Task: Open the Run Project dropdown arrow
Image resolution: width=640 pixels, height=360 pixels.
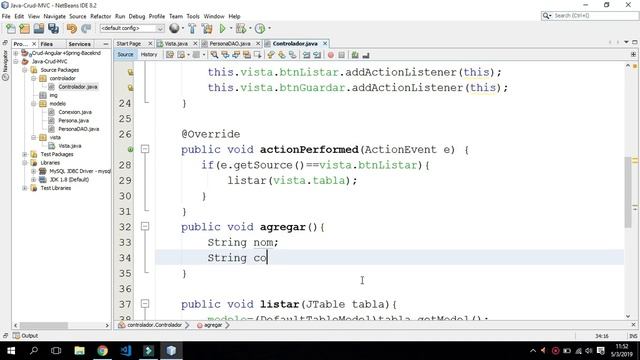Action: coord(231,28)
